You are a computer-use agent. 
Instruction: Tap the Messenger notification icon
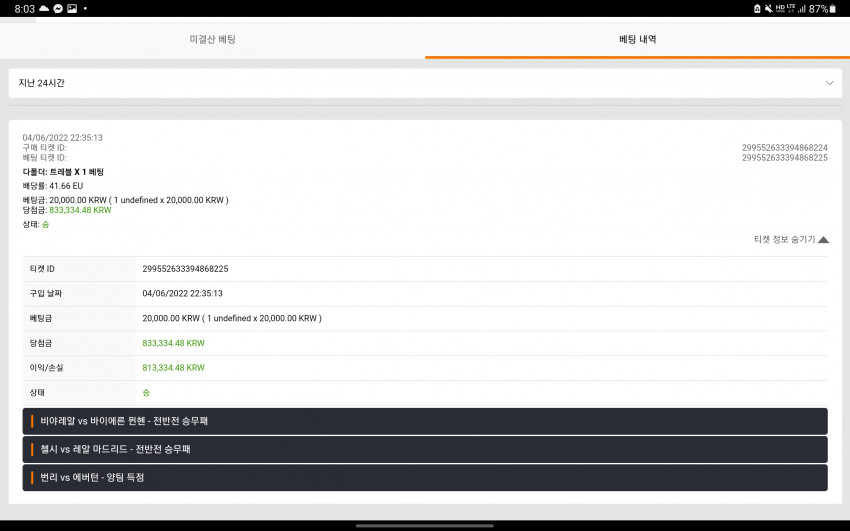58,9
